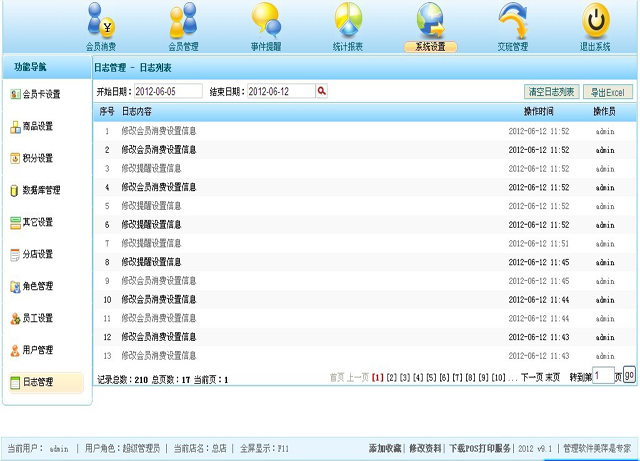Open the 统计报表 pie chart icon

coord(347,24)
